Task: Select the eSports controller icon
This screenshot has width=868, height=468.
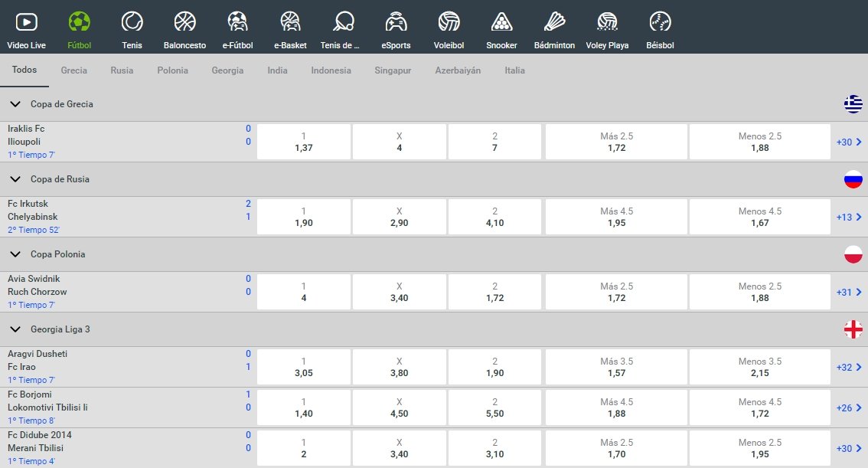Action: coord(396,21)
